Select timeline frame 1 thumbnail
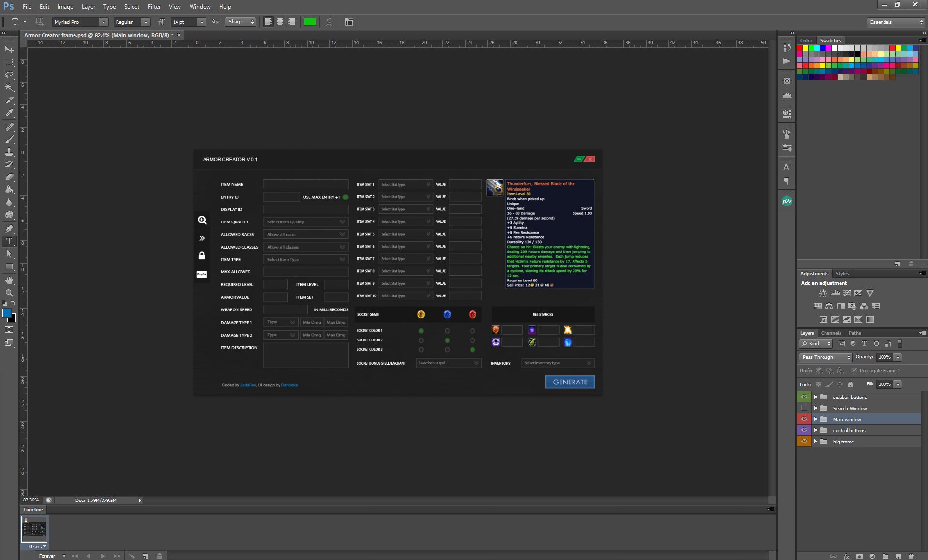 point(34,530)
